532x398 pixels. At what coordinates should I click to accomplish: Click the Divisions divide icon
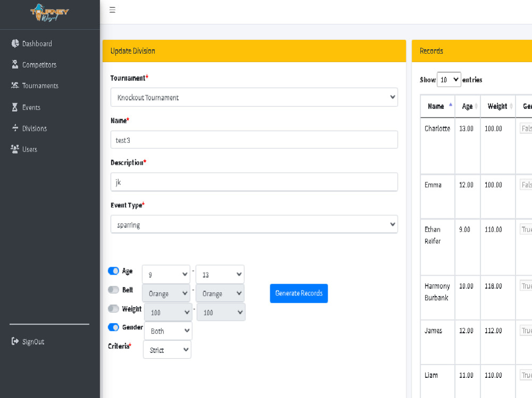coord(15,128)
